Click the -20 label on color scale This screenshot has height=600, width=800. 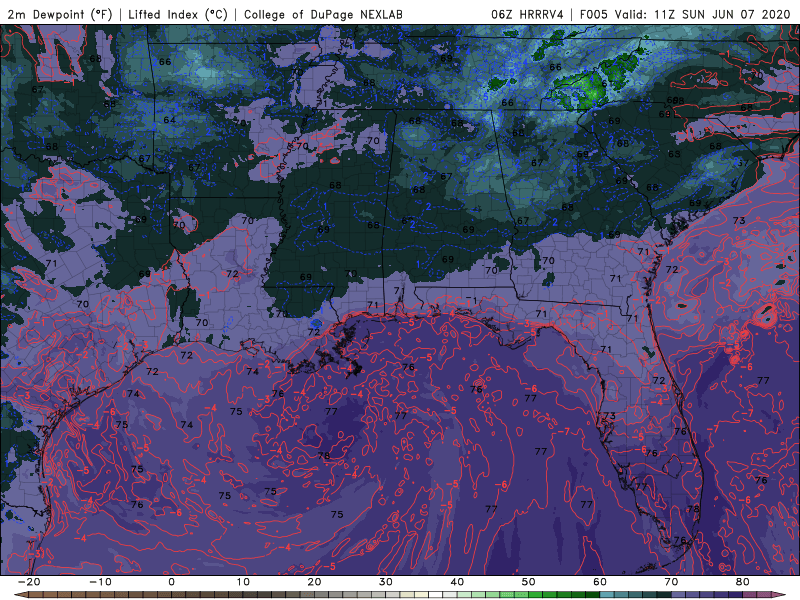point(29,582)
